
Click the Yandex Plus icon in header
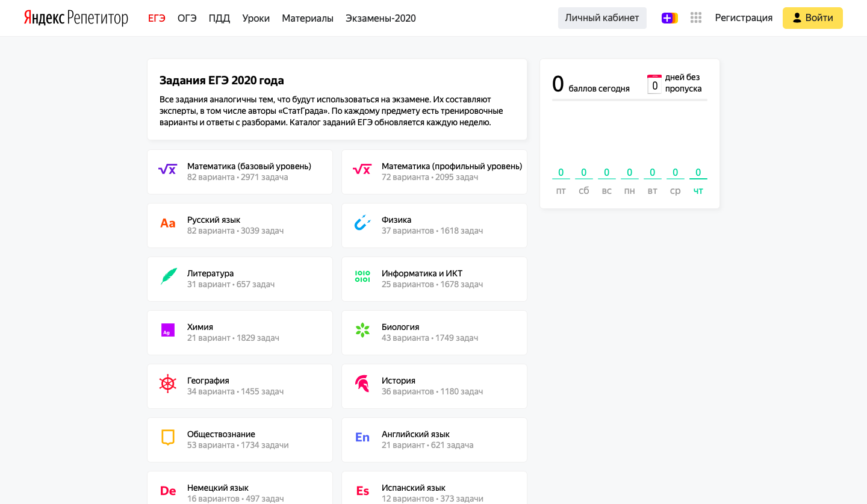(x=669, y=18)
